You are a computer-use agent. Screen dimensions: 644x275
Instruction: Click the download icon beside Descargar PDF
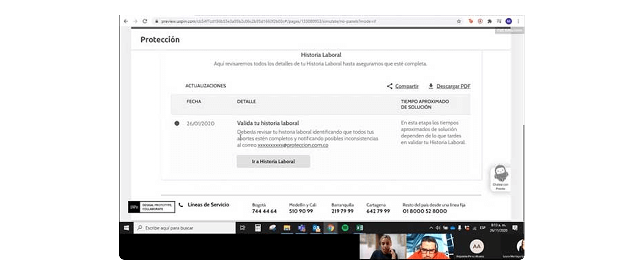[431, 86]
